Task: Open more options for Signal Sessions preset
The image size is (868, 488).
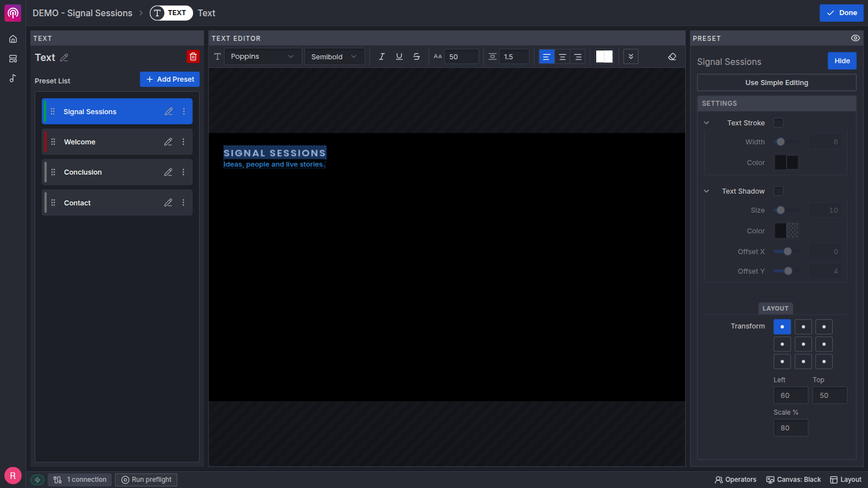Action: pos(183,111)
